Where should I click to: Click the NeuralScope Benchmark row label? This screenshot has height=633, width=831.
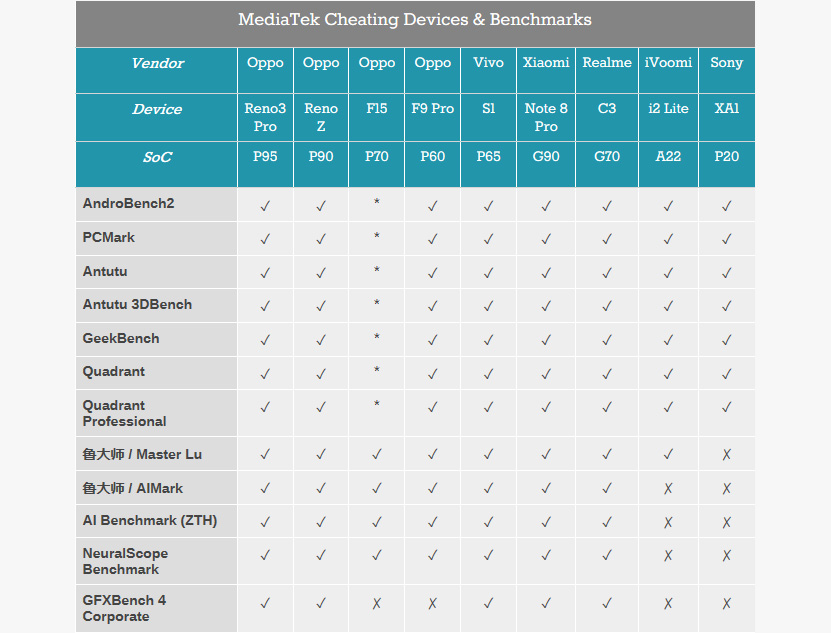click(x=125, y=561)
